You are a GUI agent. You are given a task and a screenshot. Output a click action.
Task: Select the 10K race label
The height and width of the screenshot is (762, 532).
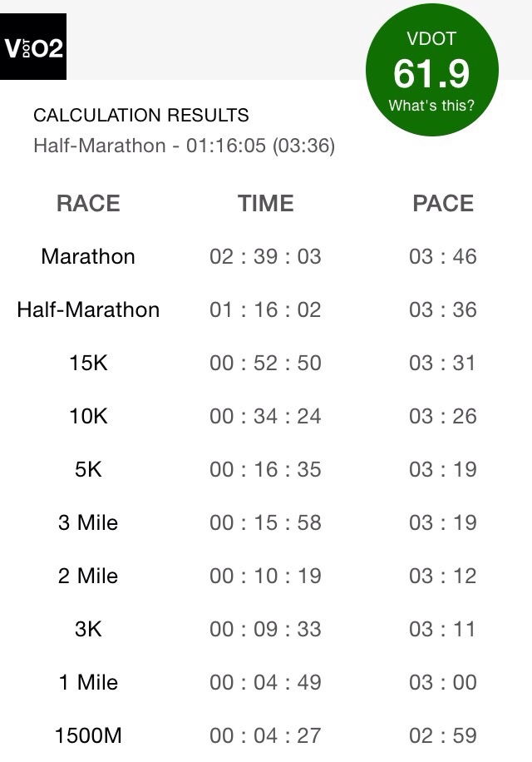88,416
